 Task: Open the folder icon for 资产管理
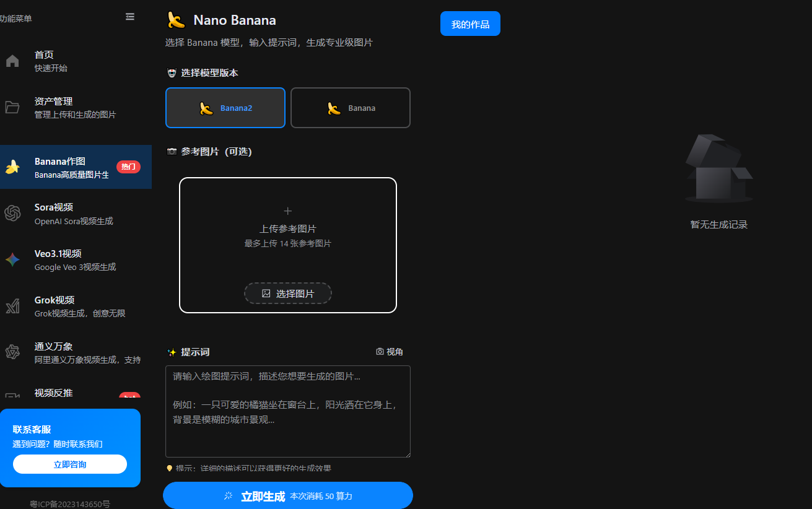pos(12,107)
